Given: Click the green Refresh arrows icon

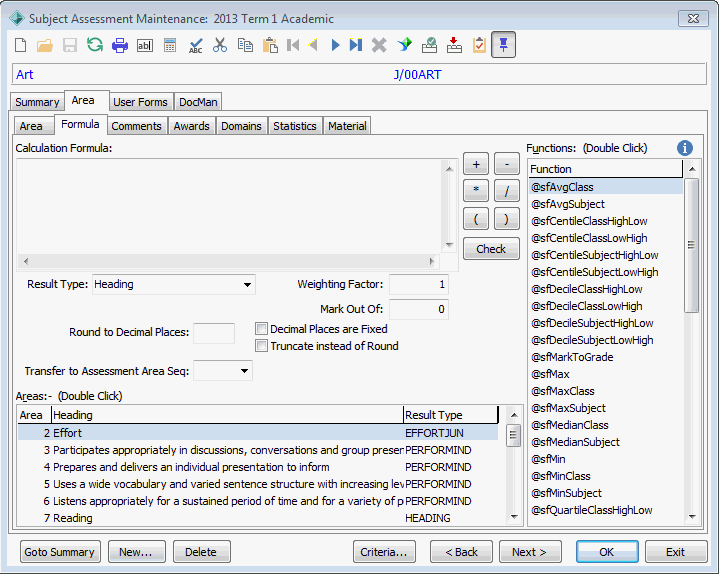Looking at the screenshot, I should (x=95, y=45).
